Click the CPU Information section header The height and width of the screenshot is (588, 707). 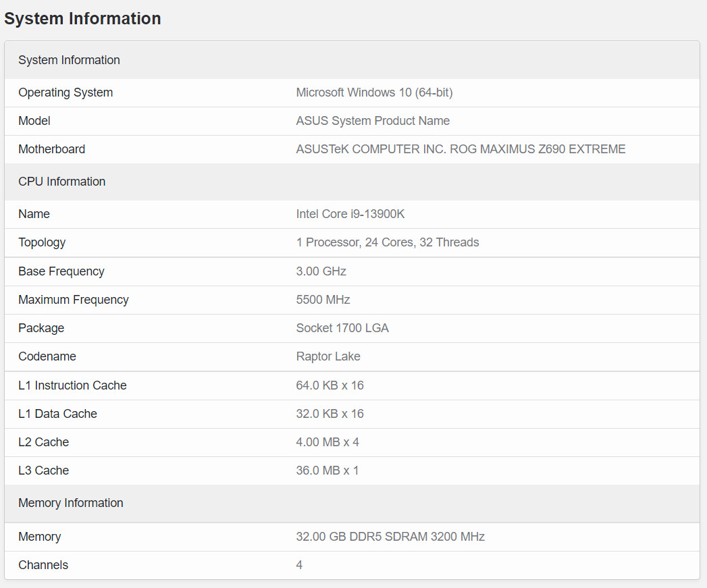tap(61, 182)
